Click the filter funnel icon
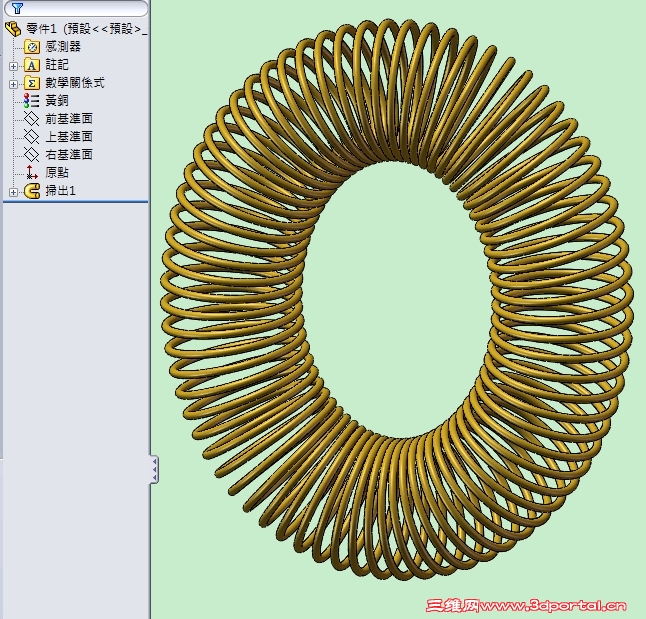 [x=17, y=8]
